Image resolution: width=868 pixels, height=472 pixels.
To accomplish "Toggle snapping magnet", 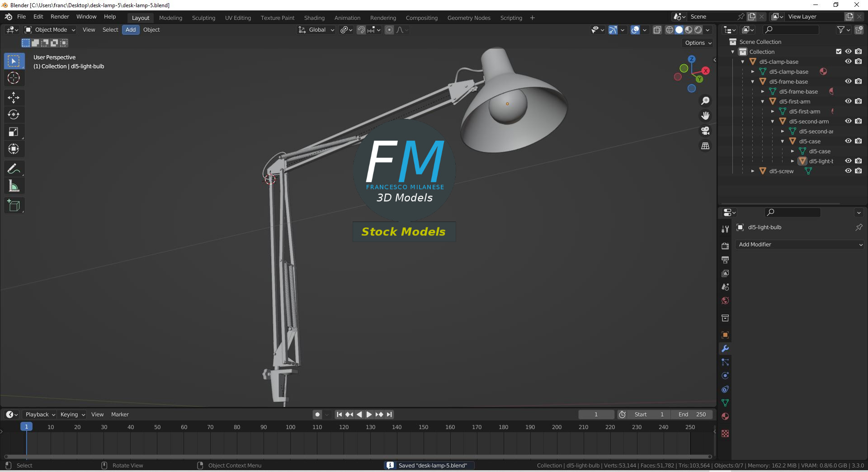I will coord(361,30).
